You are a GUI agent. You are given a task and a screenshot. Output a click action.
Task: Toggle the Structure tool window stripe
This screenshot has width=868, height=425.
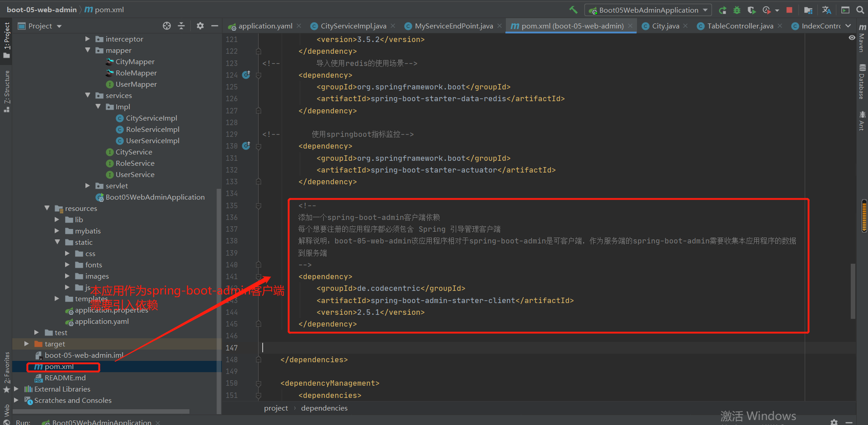pyautogui.click(x=6, y=91)
